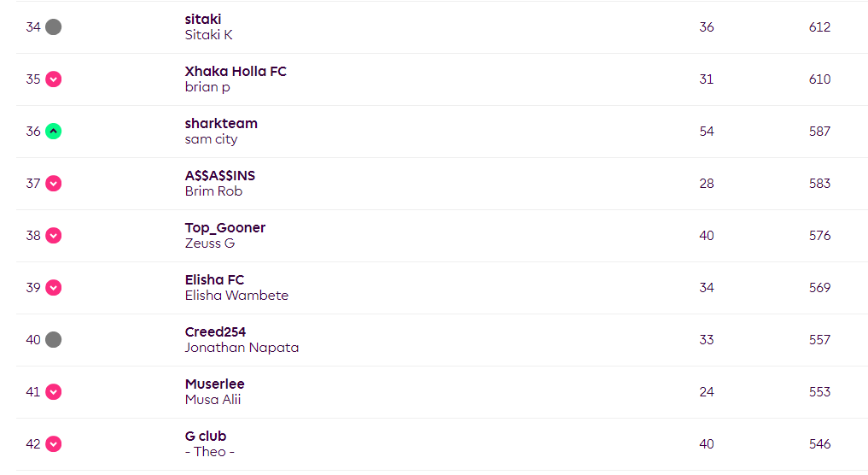Click the pink down-arrow icon beside rank 37
The height and width of the screenshot is (475, 868).
tap(53, 183)
